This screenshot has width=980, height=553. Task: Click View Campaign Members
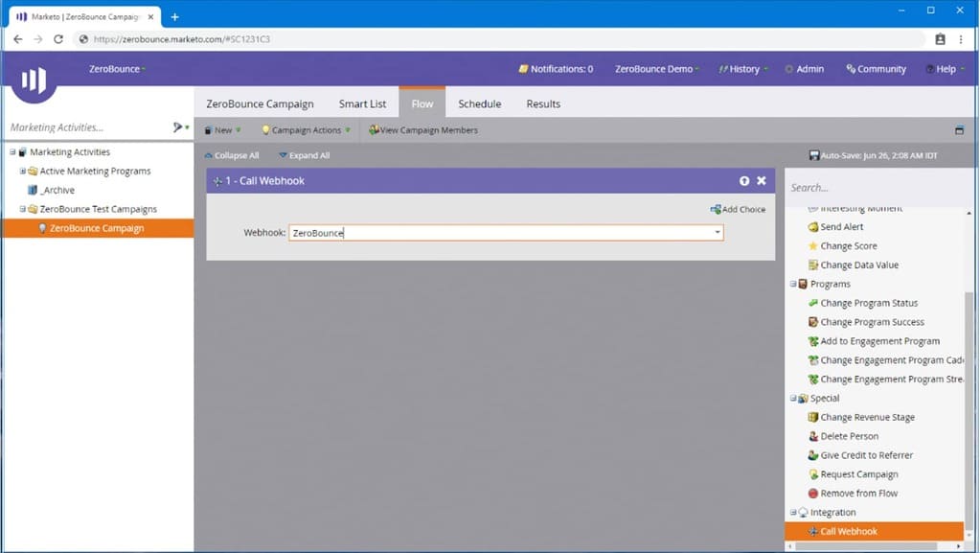423,130
